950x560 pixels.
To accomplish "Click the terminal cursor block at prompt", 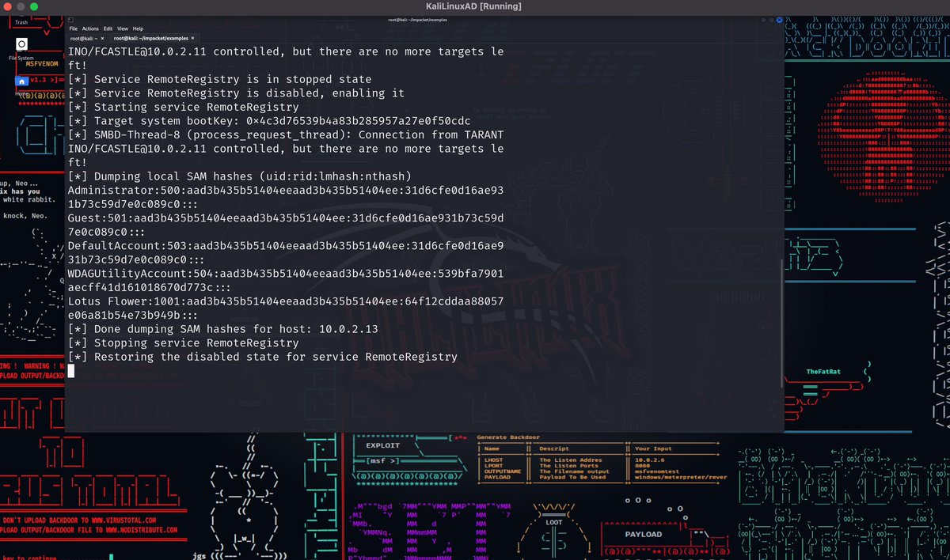I will point(71,371).
